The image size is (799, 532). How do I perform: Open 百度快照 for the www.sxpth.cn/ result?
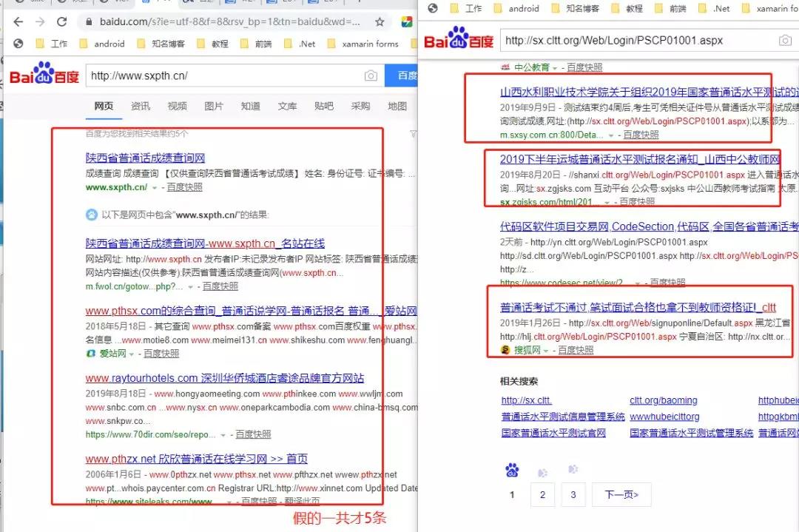pyautogui.click(x=184, y=187)
